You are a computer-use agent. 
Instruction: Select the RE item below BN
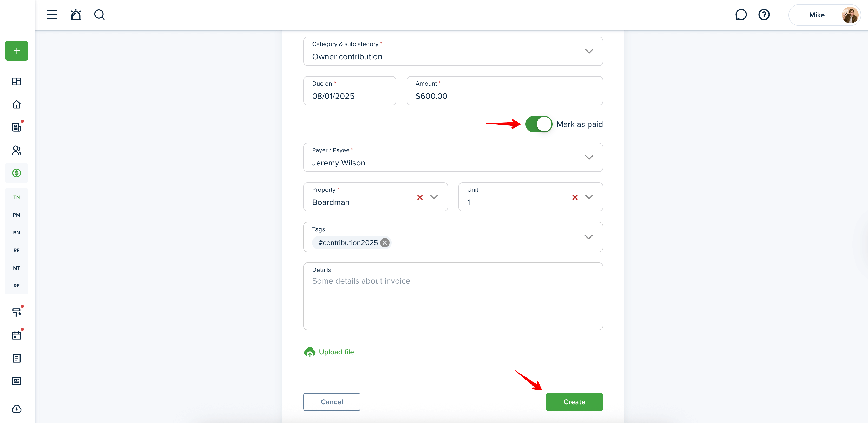point(17,250)
